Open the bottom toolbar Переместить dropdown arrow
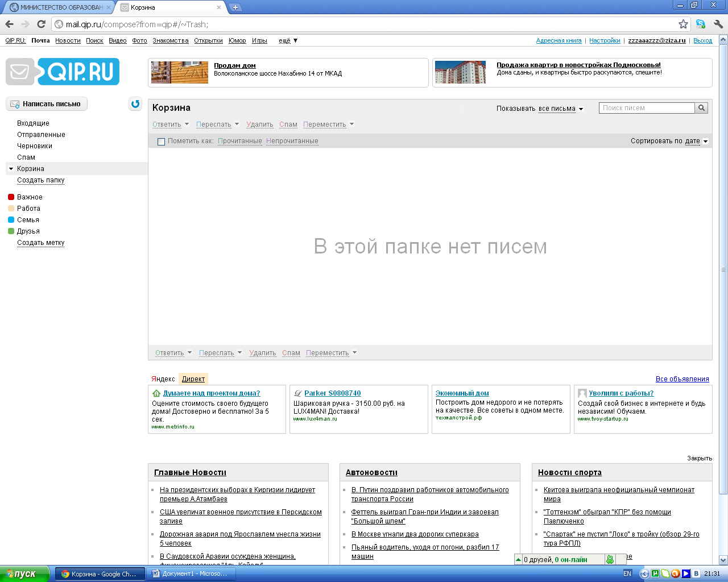This screenshot has width=728, height=582. click(x=354, y=353)
